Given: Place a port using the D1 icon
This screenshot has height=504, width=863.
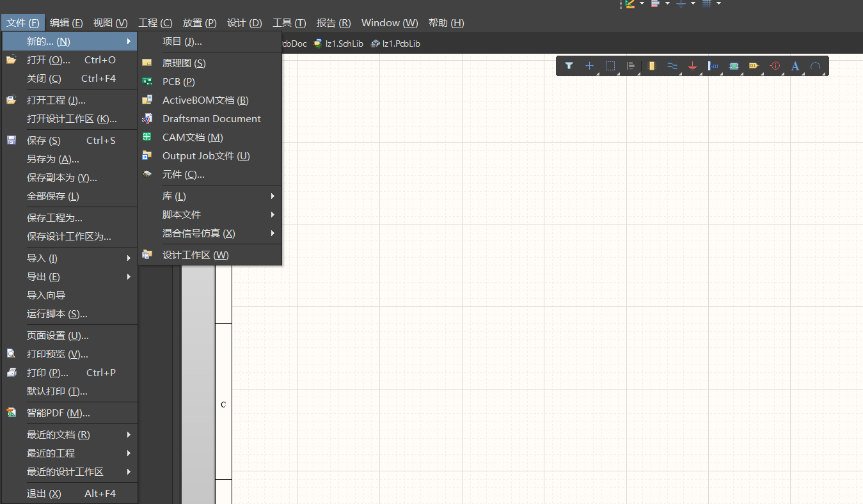Looking at the screenshot, I should click(x=754, y=66).
